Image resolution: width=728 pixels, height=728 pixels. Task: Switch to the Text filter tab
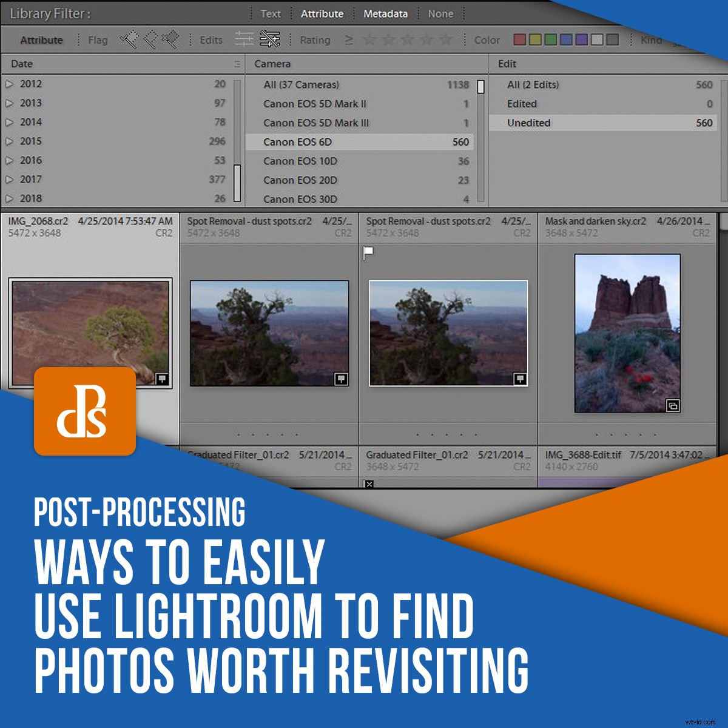coord(271,13)
